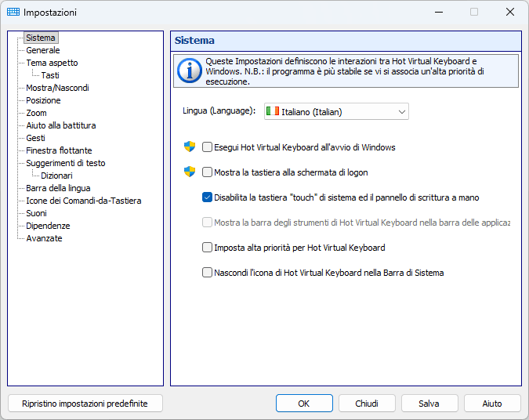Image resolution: width=529 pixels, height=420 pixels.
Task: Select Sistema in the settings tree
Action: tap(41, 38)
